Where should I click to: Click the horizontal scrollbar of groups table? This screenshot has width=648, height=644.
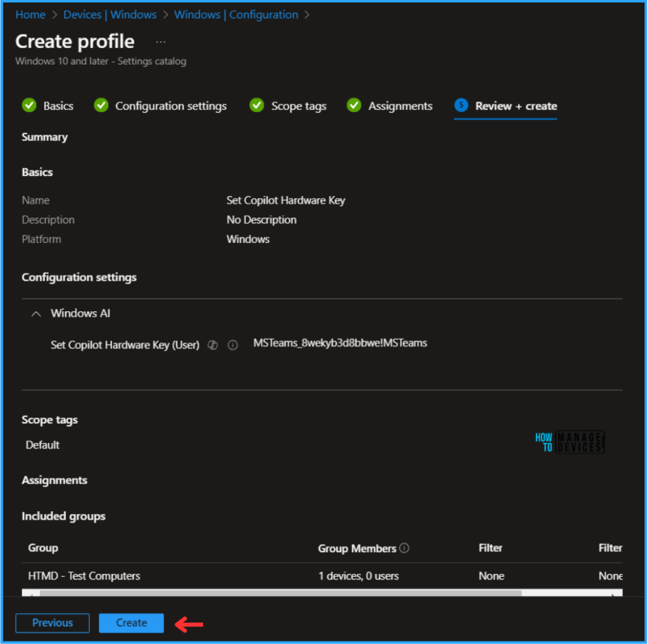pyautogui.click(x=280, y=593)
